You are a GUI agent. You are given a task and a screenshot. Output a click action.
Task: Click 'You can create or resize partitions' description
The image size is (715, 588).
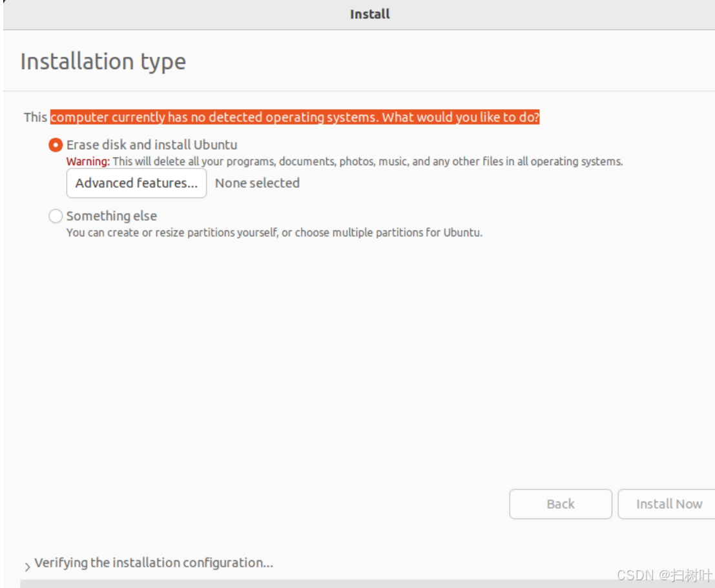(274, 232)
